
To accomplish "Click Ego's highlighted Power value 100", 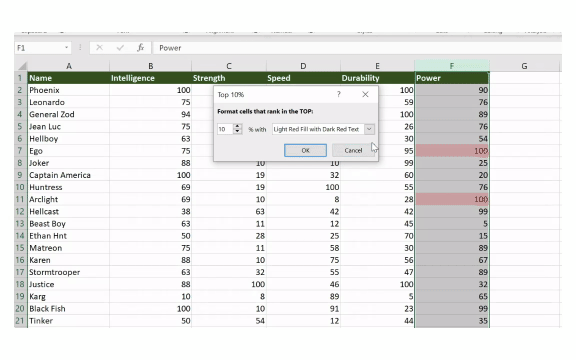I will tap(452, 151).
